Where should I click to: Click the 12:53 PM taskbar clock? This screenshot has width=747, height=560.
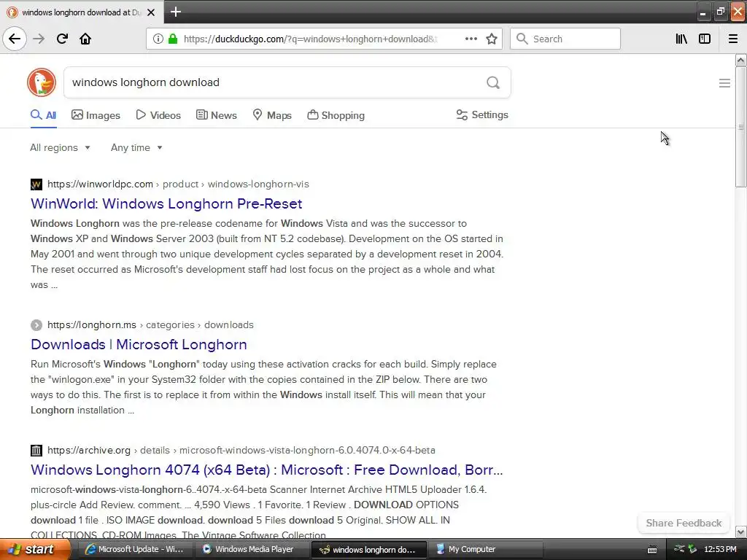(x=720, y=550)
